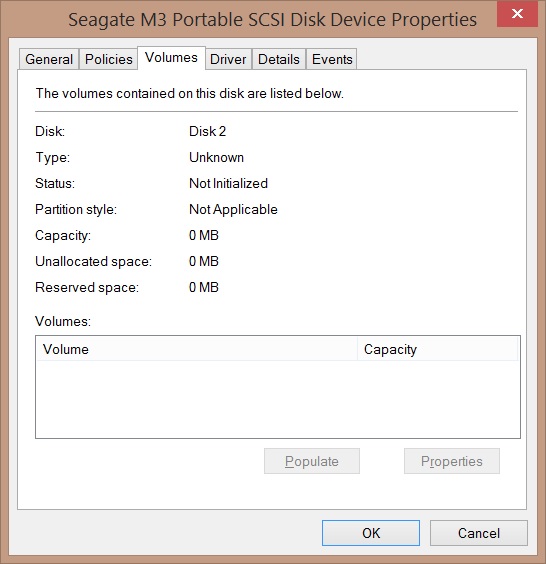The width and height of the screenshot is (546, 564).
Task: Select the Volumes tab
Action: click(172, 58)
